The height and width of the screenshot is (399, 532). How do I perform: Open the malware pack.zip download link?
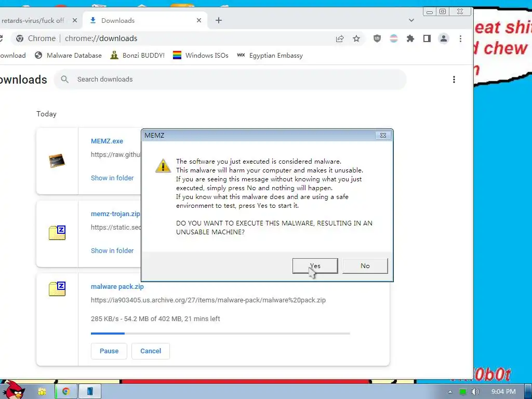[x=117, y=286]
